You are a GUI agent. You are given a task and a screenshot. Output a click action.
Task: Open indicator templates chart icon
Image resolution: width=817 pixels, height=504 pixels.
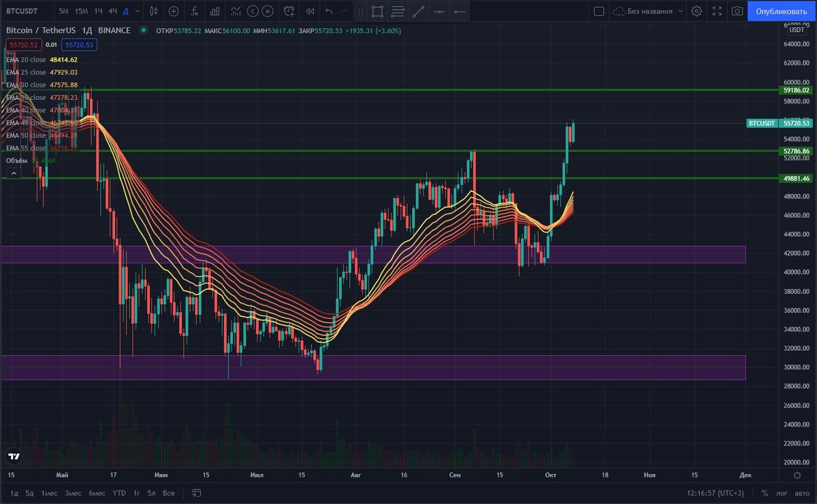pos(236,11)
